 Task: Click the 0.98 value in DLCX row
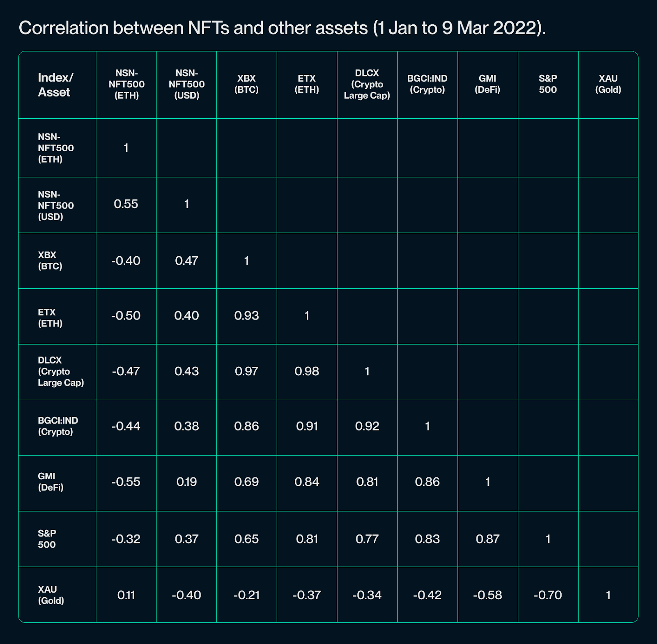(x=307, y=371)
